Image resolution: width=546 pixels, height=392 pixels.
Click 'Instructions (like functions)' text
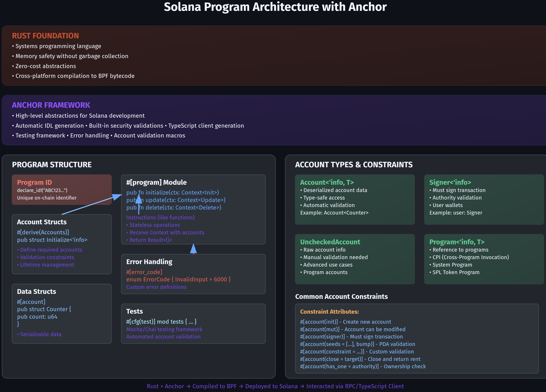(x=161, y=217)
